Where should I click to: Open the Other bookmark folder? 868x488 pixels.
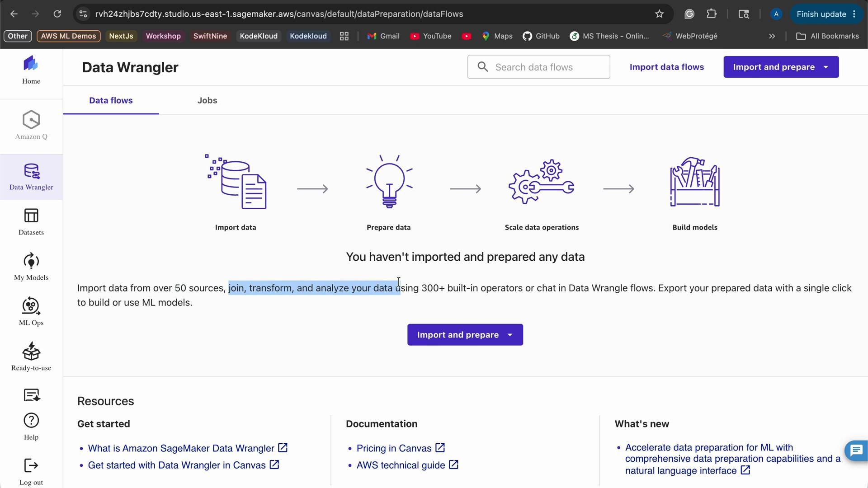pyautogui.click(x=18, y=36)
